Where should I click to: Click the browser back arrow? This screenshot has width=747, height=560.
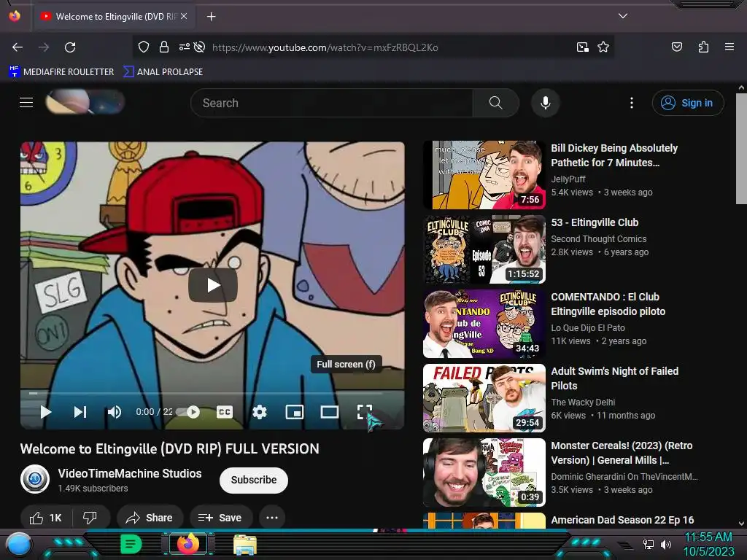pyautogui.click(x=18, y=47)
